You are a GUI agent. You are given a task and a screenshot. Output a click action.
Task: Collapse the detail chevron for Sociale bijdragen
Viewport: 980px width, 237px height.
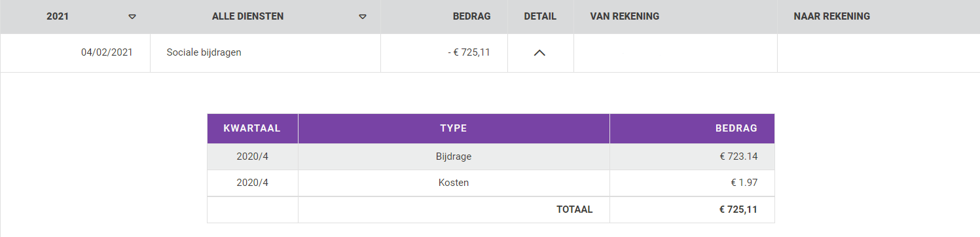(539, 53)
